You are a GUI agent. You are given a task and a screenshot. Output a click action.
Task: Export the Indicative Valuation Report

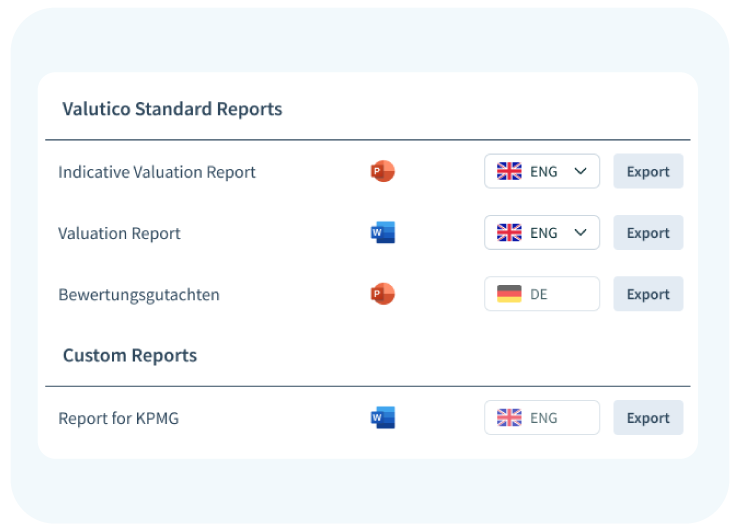tap(648, 172)
